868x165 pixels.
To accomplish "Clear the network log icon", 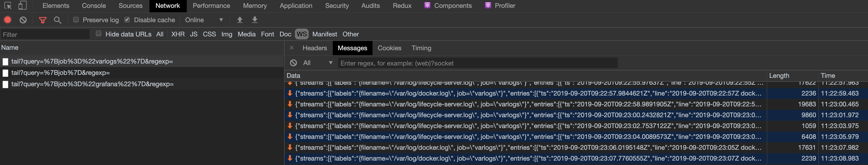I will [x=23, y=20].
